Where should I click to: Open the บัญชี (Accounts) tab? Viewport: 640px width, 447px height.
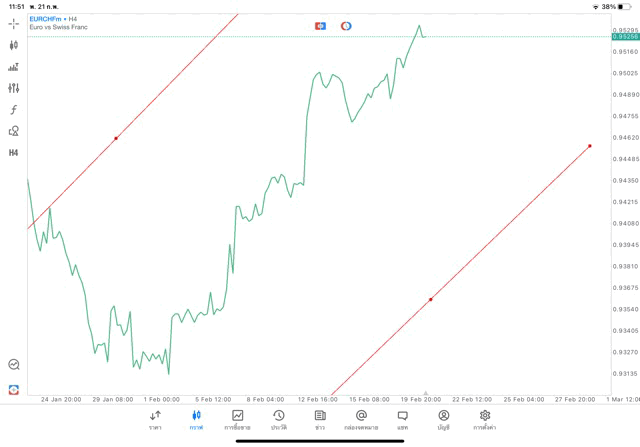tap(443, 419)
